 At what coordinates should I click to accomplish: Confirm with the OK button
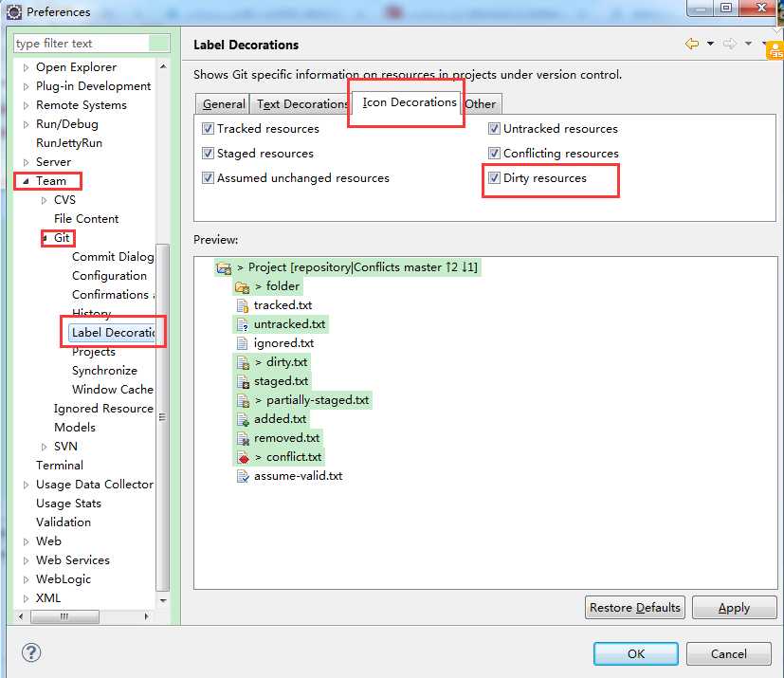[x=636, y=653]
